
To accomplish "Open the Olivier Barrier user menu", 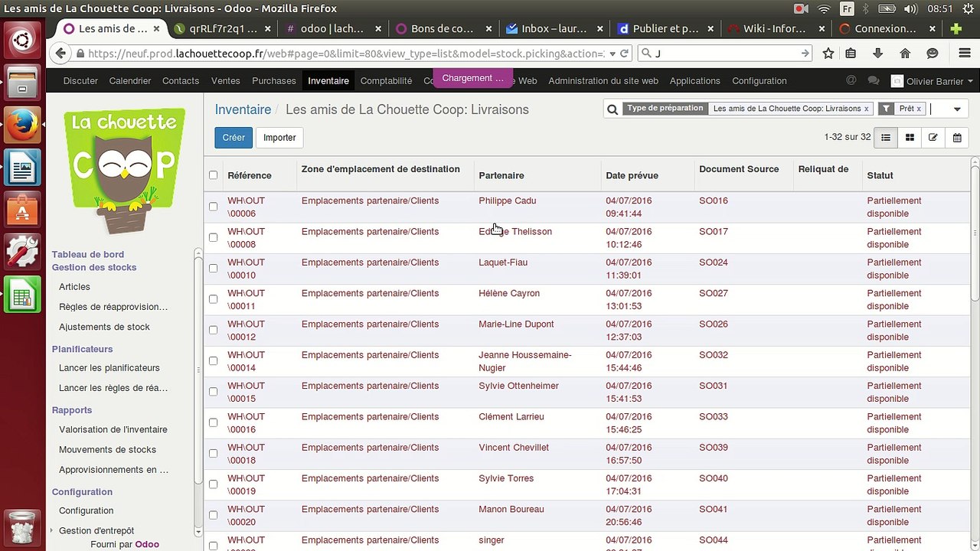I will (x=932, y=81).
